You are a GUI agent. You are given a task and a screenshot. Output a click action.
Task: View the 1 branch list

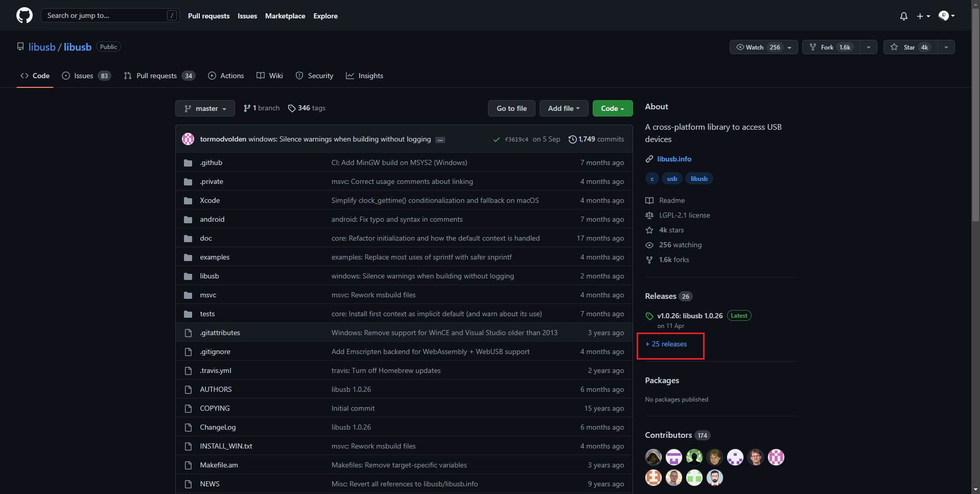click(262, 108)
